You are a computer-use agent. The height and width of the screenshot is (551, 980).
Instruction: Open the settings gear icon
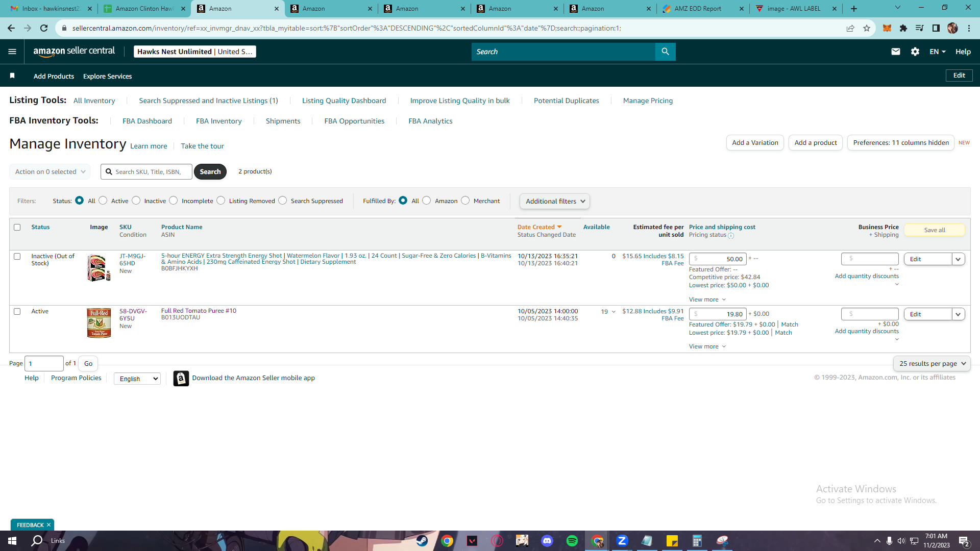click(915, 52)
